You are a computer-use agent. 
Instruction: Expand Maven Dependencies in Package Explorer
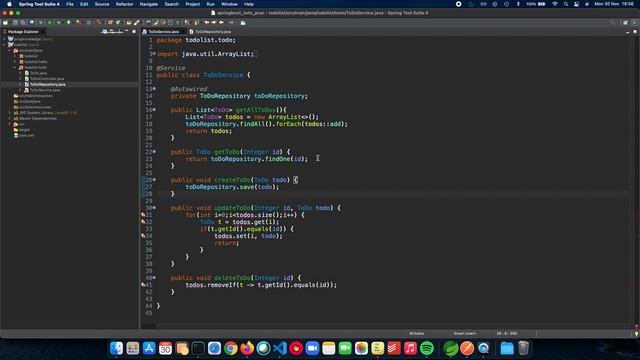pos(10,118)
